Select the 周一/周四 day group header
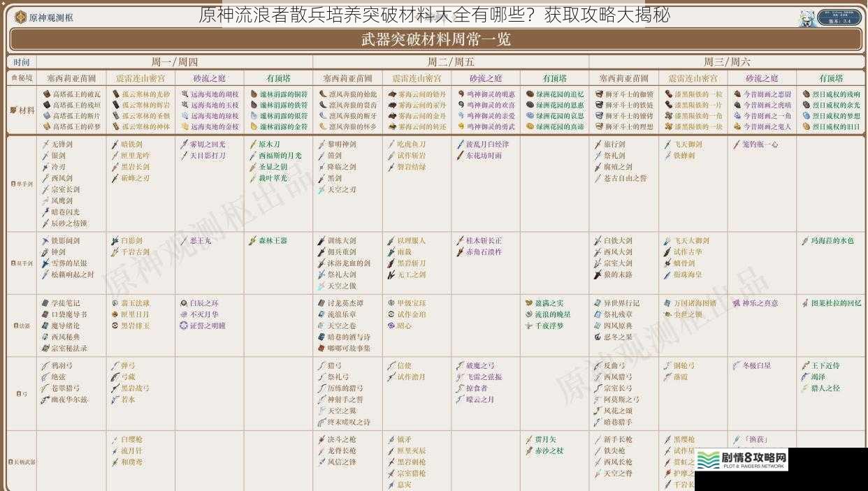Viewport: 868px width, 491px height. [174, 62]
